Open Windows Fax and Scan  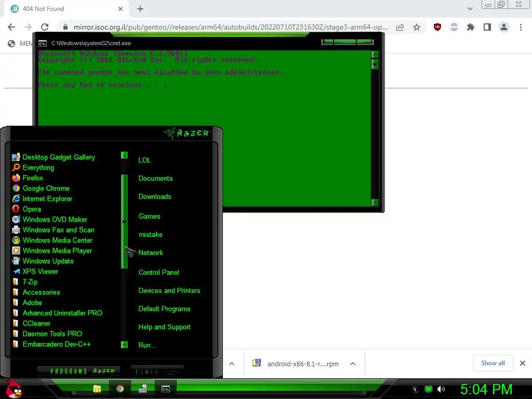pos(54,230)
